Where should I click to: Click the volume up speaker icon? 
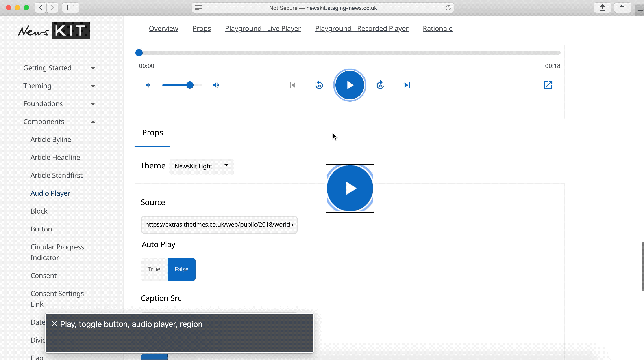coord(216,85)
